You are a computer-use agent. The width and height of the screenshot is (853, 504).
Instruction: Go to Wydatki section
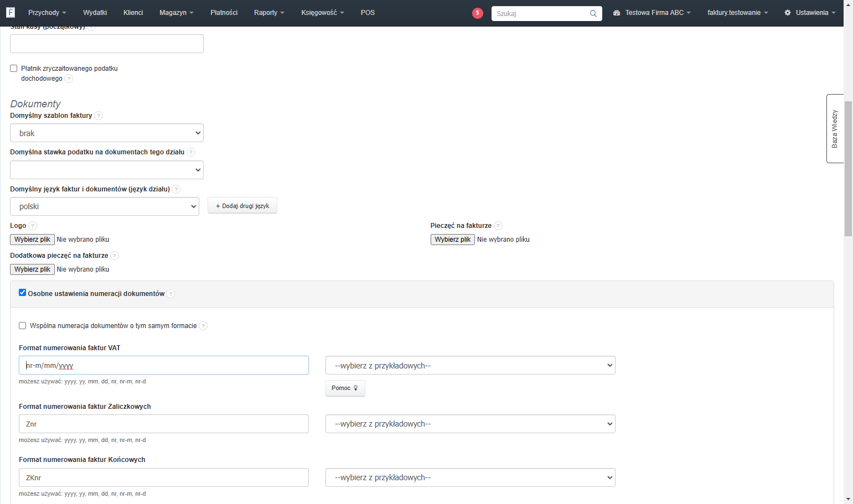95,13
